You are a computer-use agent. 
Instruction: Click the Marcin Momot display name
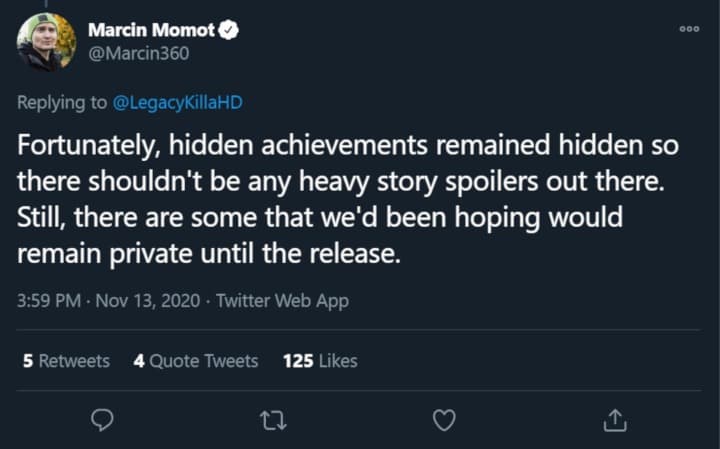(x=152, y=31)
